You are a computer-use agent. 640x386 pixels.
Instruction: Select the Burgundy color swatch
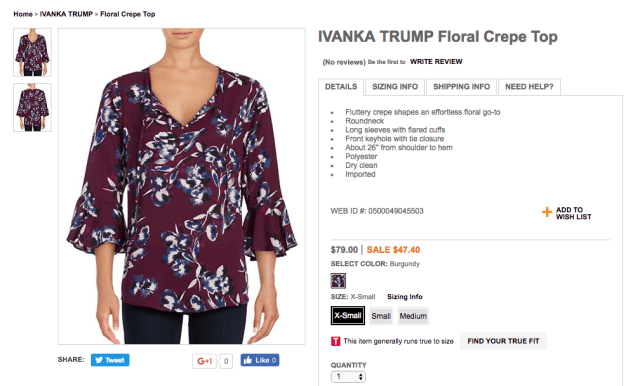tap(338, 281)
